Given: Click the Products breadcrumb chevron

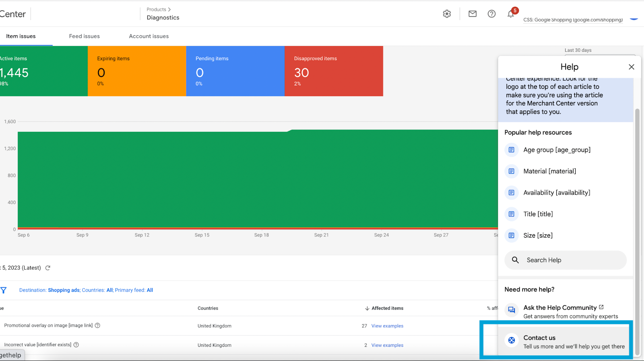Looking at the screenshot, I should [169, 9].
